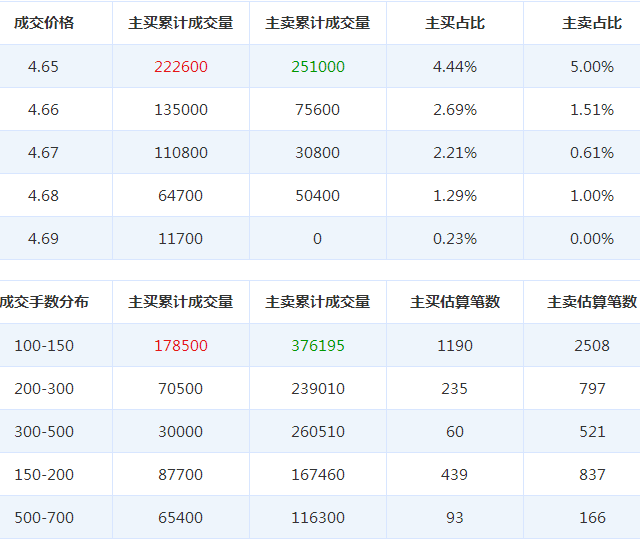Click the value 87700

coord(180,475)
